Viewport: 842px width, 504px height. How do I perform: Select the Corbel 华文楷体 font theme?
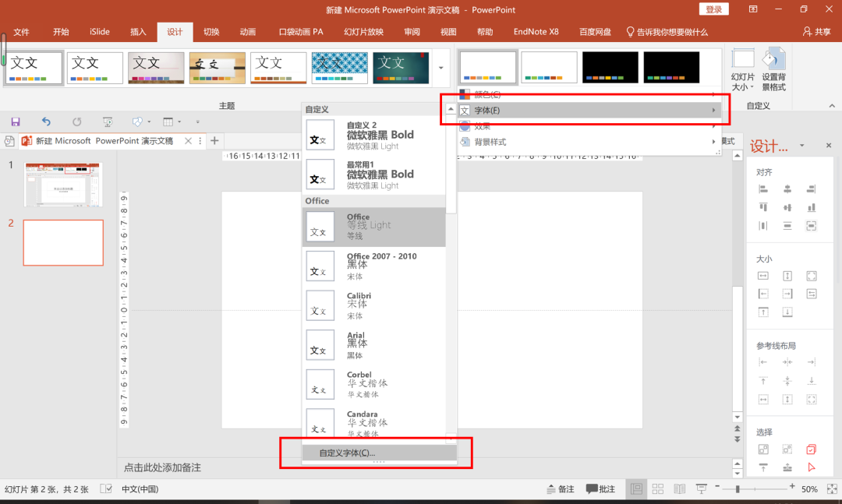point(373,384)
